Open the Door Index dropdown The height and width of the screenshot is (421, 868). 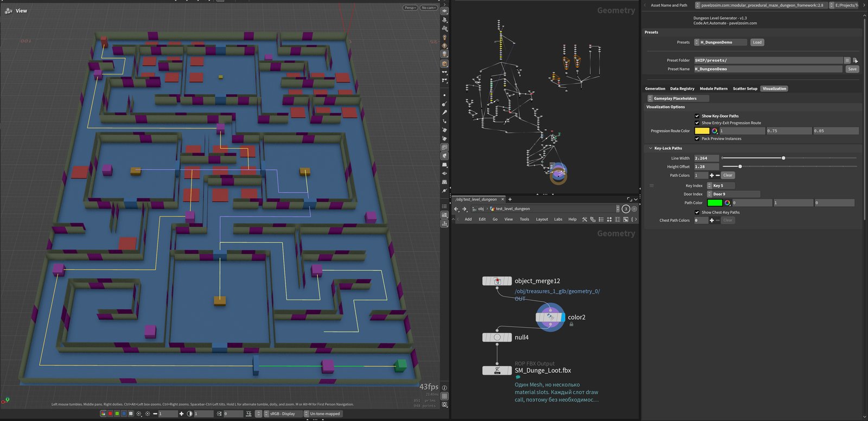tap(733, 194)
